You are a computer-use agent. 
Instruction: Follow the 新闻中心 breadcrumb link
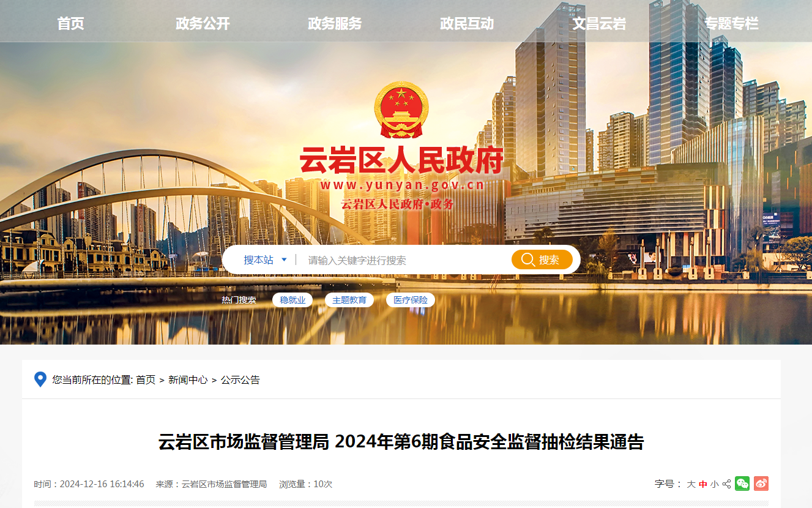(188, 380)
